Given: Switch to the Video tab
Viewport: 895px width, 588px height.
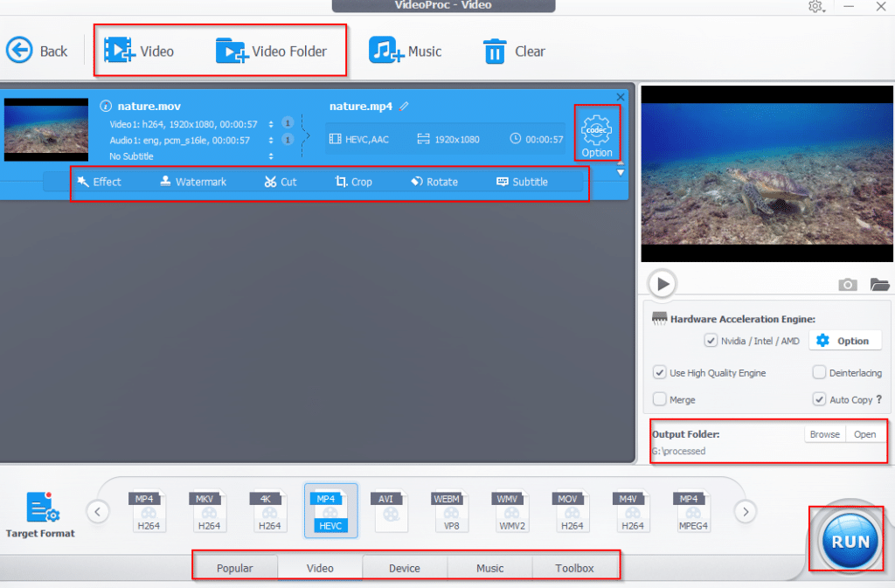Looking at the screenshot, I should (x=320, y=568).
